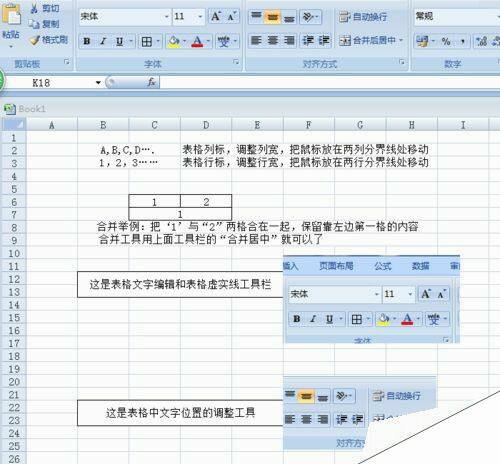500x464 pixels.
Task: Increase font size with the large A button
Action: 216,16
